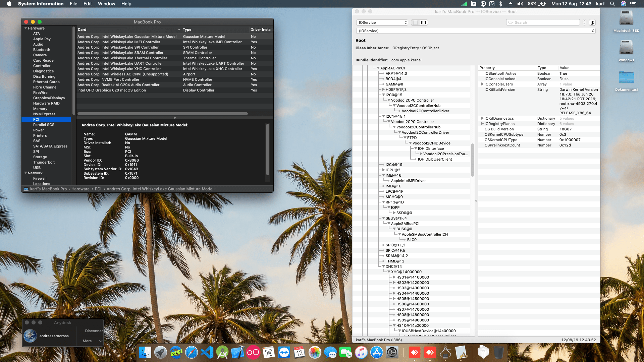644x362 pixels.
Task: Open Notification Center list icon
Action: [x=633, y=4]
